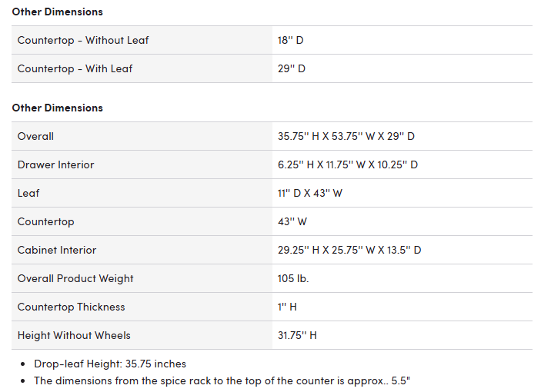Screen dimensions: 551x392
Task: Select the Countertop - With Leaf label
Action: point(75,68)
